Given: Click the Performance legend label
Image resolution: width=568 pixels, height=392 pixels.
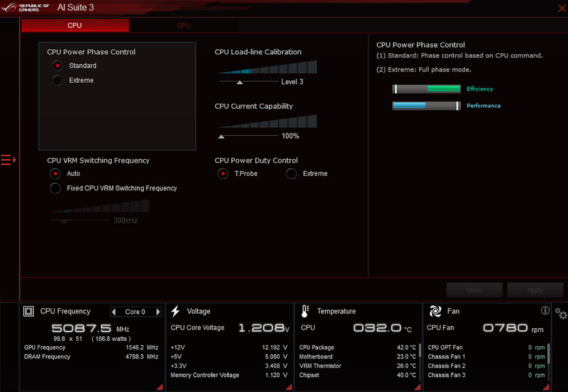Looking at the screenshot, I should (x=484, y=106).
